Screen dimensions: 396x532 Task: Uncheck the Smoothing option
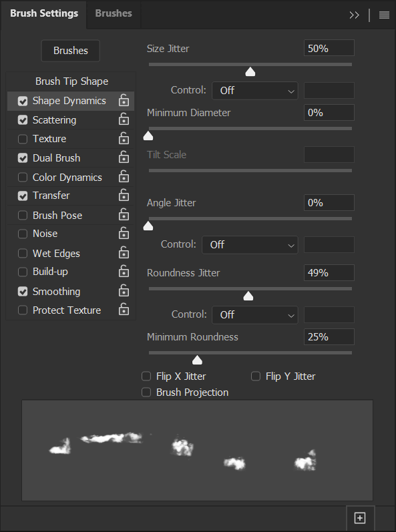(23, 292)
